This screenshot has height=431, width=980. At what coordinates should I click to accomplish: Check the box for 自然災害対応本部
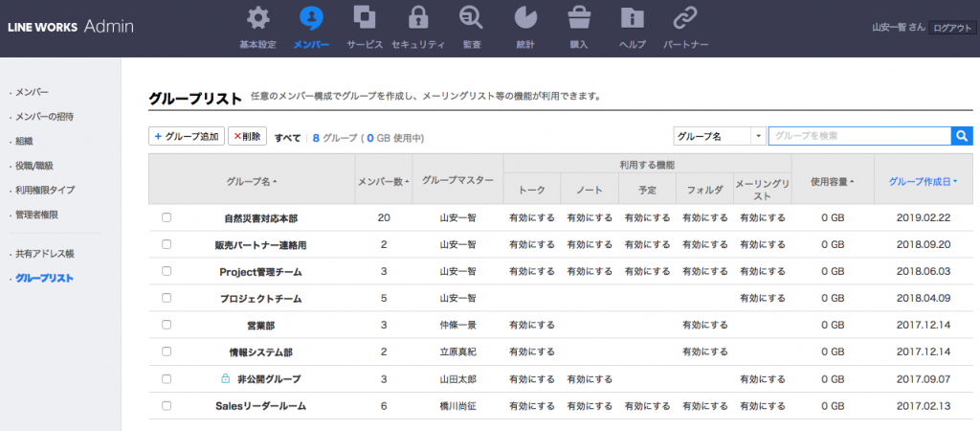click(167, 217)
